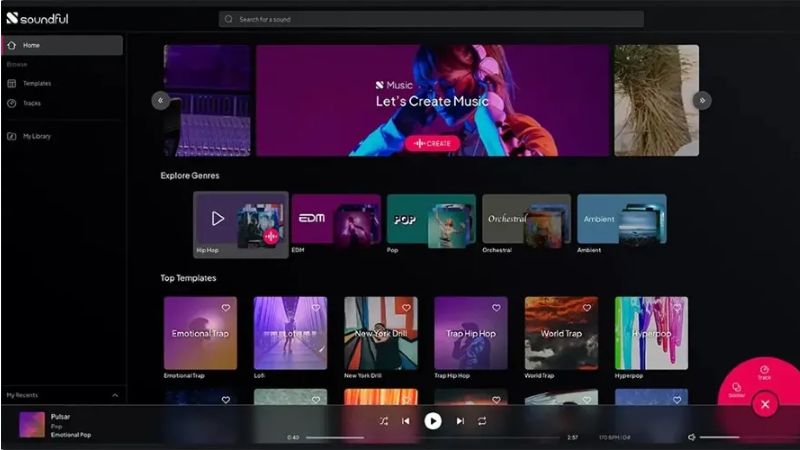Screen dimensions: 800x450
Task: Click the pink CREATE button on the banner
Action: [x=432, y=143]
